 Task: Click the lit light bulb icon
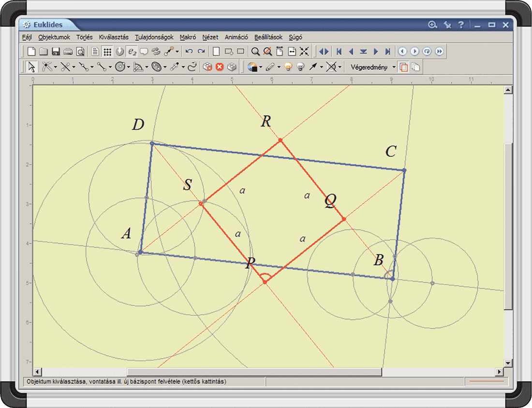point(288,67)
